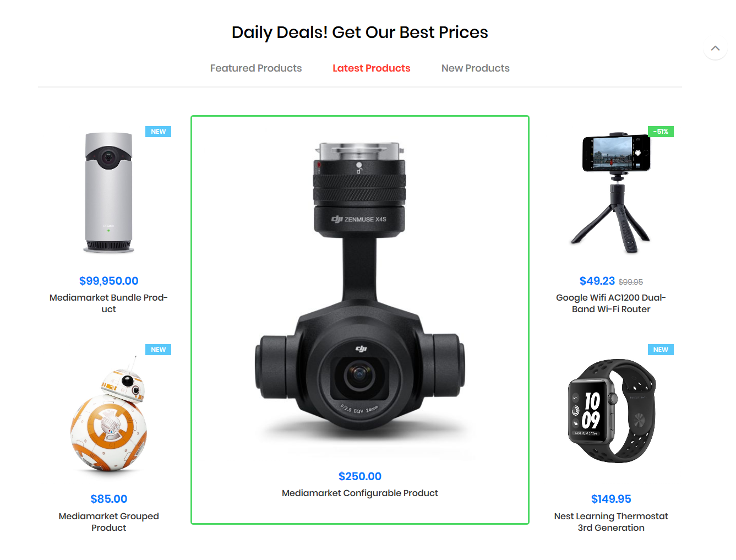Click the Mediamarket Bundle Product camera image
The width and height of the screenshot is (736, 560).
[108, 193]
